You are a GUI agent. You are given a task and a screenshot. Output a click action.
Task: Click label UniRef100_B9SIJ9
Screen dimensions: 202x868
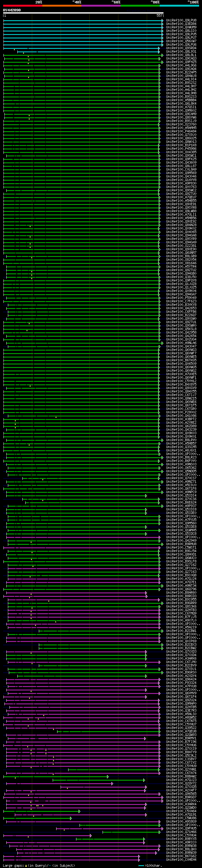[x=181, y=121]
